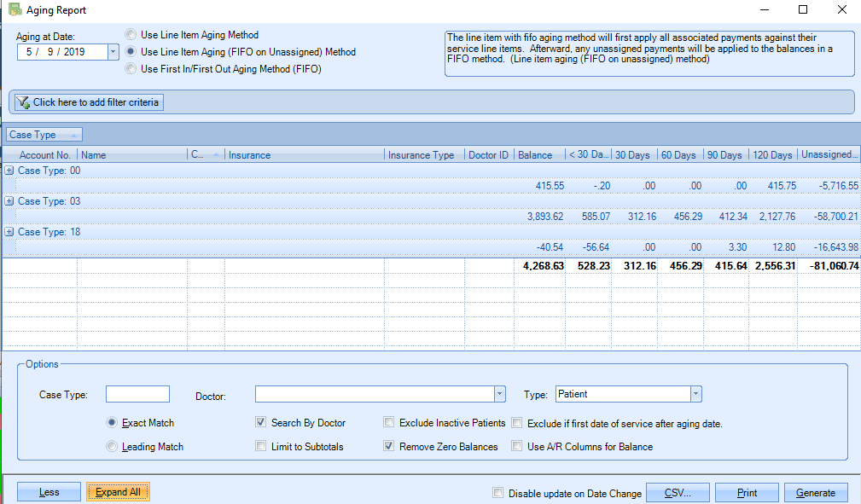
Task: Generate the aging report
Action: tap(816, 492)
